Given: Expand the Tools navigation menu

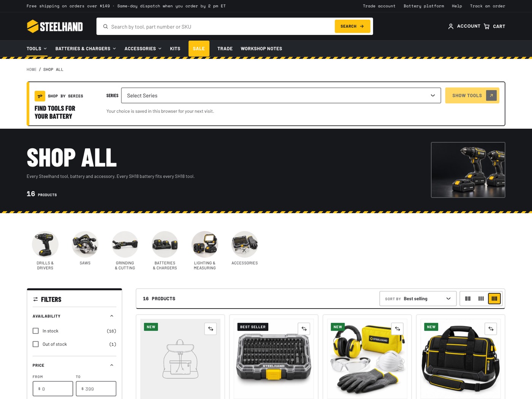Looking at the screenshot, I should (37, 49).
